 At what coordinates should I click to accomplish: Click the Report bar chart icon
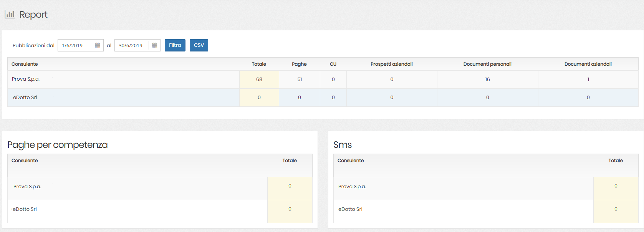tap(10, 15)
